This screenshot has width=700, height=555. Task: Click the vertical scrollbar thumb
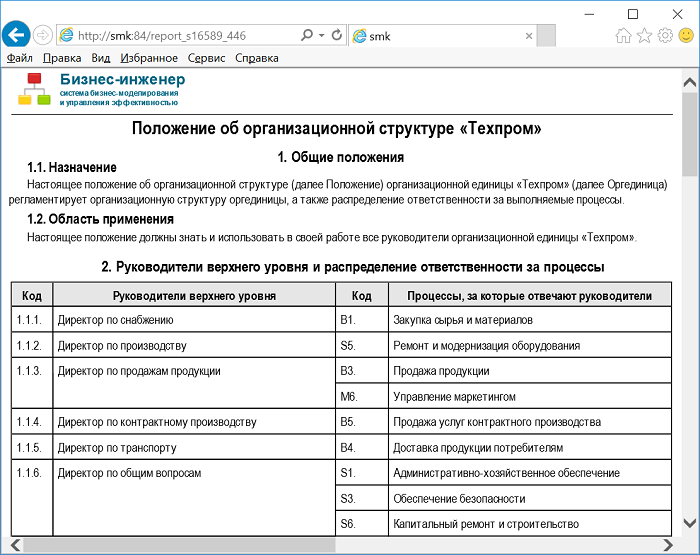coord(690,134)
